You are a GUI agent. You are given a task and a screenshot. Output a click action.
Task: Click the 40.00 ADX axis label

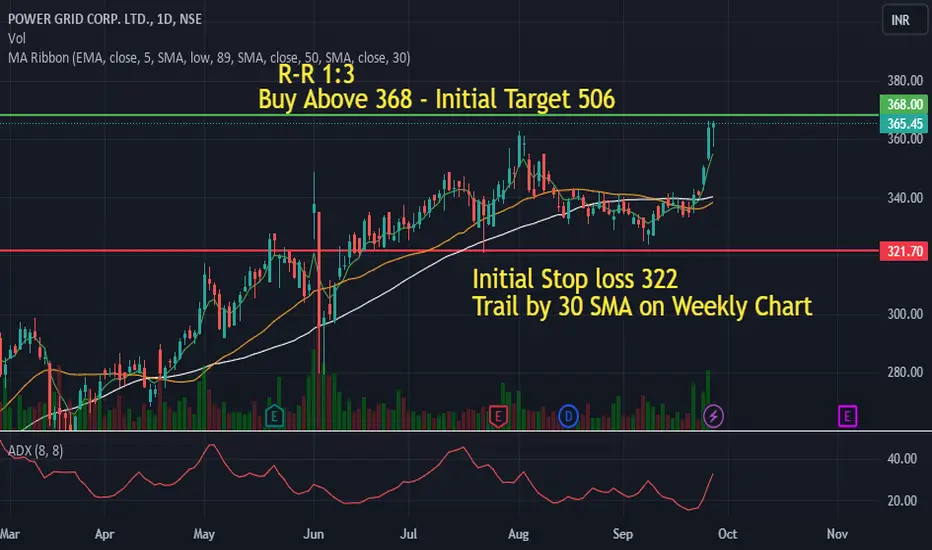pyautogui.click(x=902, y=458)
